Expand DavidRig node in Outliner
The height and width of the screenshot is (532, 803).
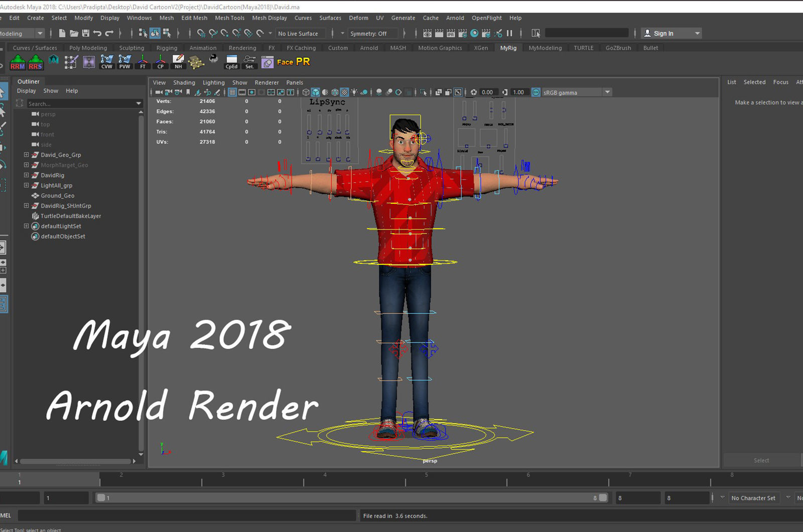click(x=27, y=175)
